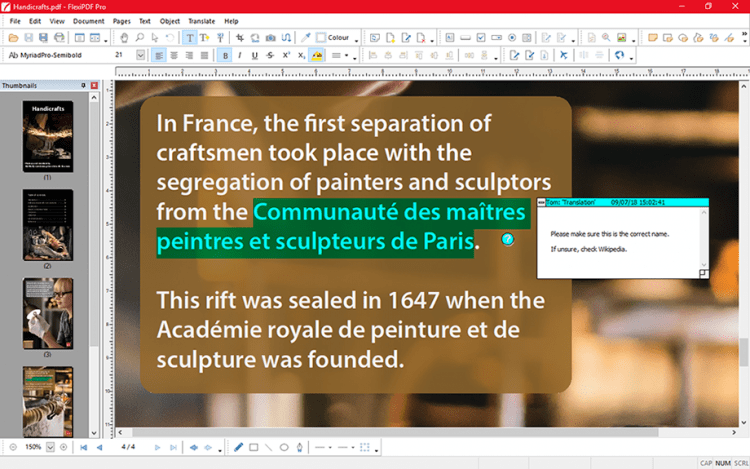Click the comment marker beside highlighted text
This screenshot has height=469, width=750.
click(x=507, y=240)
